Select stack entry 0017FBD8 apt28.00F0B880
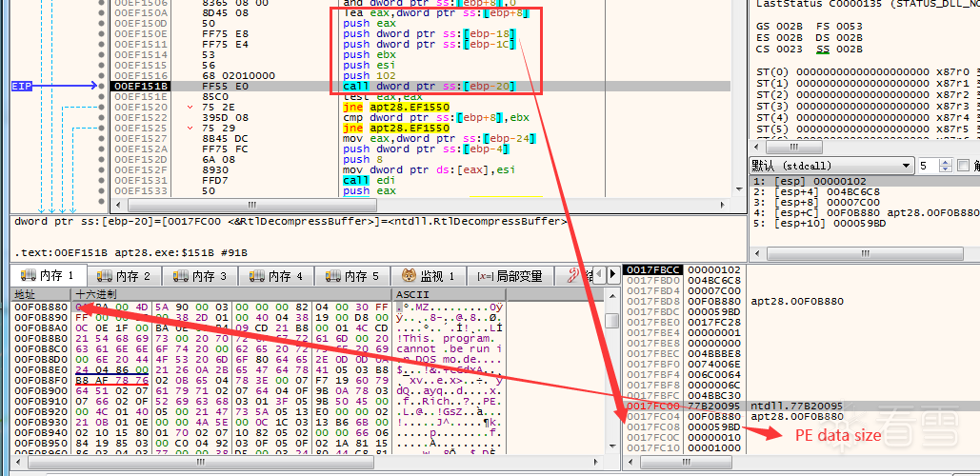Image resolution: width=980 pixels, height=476 pixels. (801, 301)
